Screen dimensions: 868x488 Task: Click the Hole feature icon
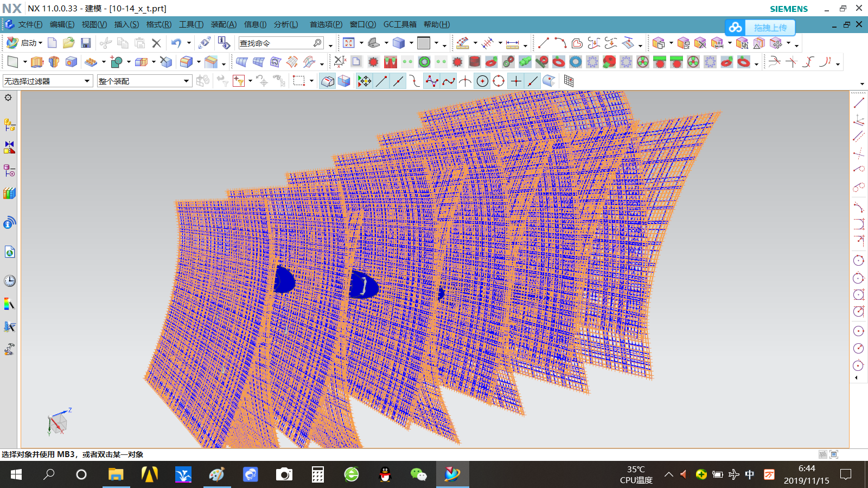tap(71, 62)
